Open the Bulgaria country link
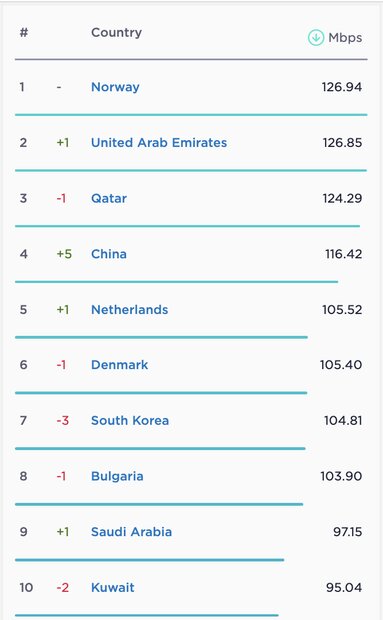This screenshot has height=620, width=383. click(x=117, y=476)
